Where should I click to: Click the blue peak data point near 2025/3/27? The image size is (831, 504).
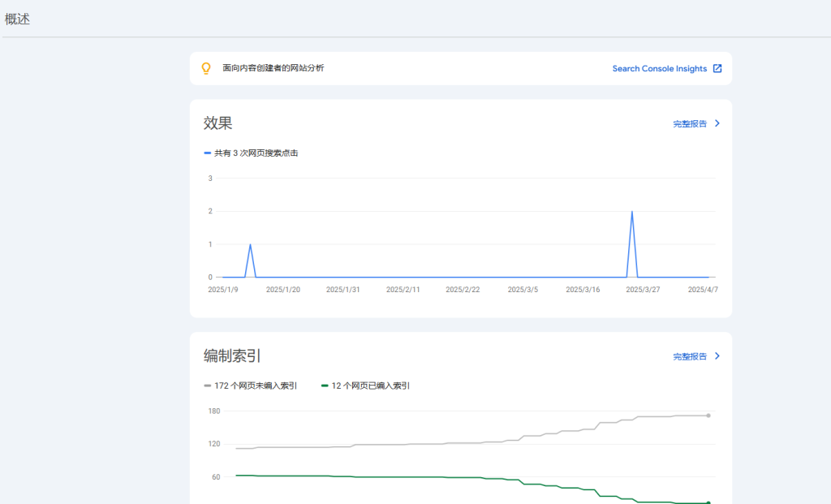[632, 213]
